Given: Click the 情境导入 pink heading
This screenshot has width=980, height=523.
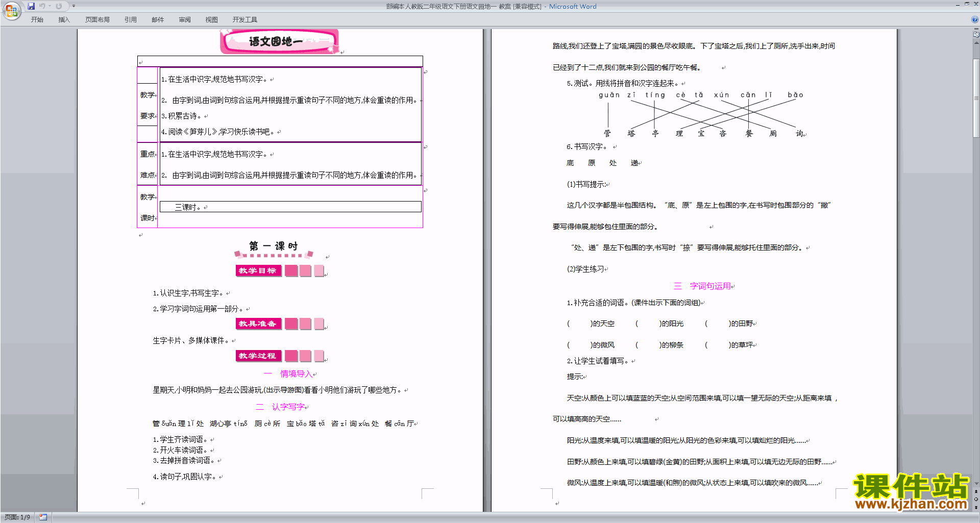Looking at the screenshot, I should pyautogui.click(x=296, y=374).
